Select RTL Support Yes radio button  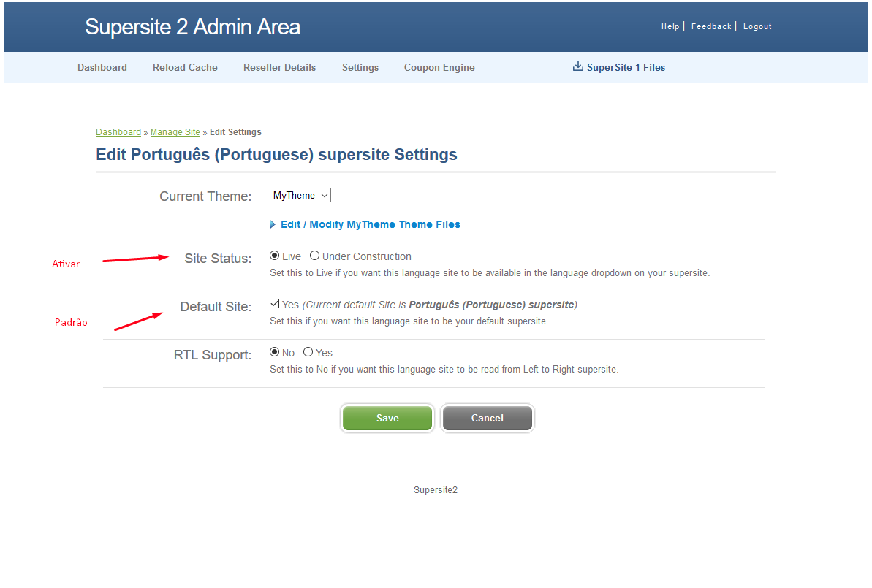(308, 352)
